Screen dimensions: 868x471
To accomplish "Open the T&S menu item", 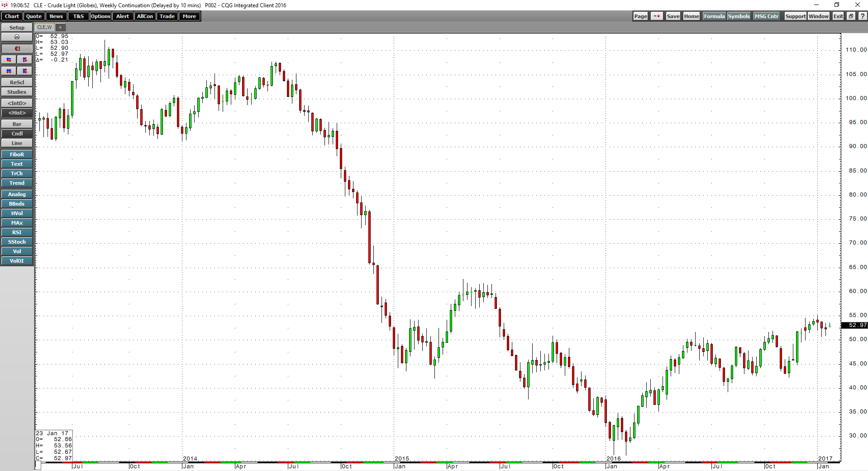I will (x=78, y=16).
